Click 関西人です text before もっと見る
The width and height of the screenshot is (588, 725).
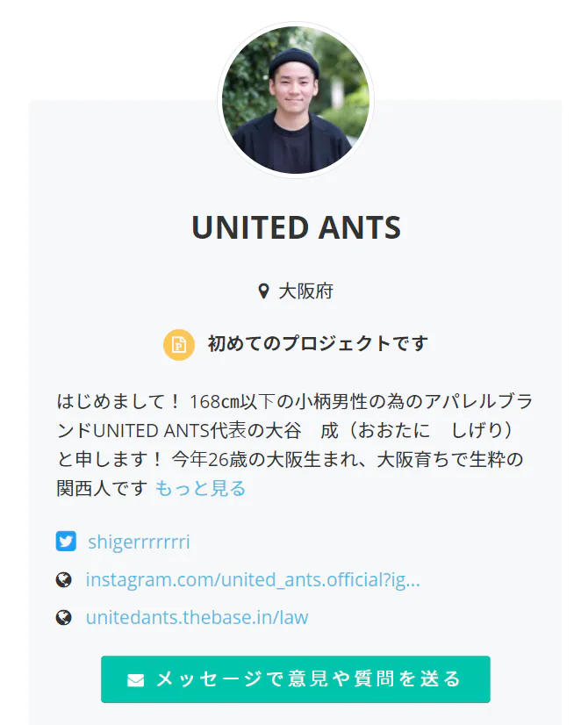(x=102, y=488)
